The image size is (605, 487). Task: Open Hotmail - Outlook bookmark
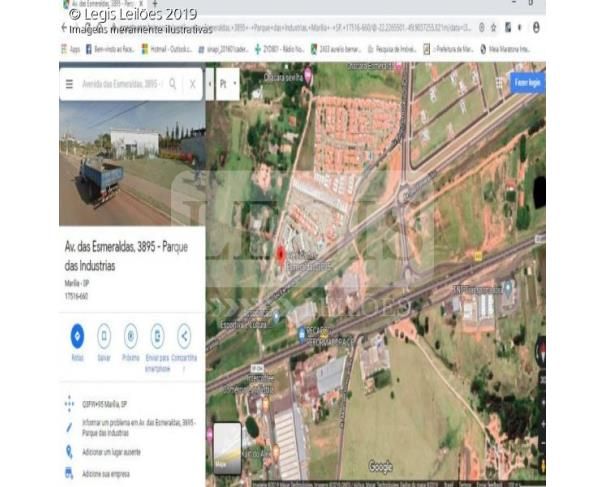167,49
